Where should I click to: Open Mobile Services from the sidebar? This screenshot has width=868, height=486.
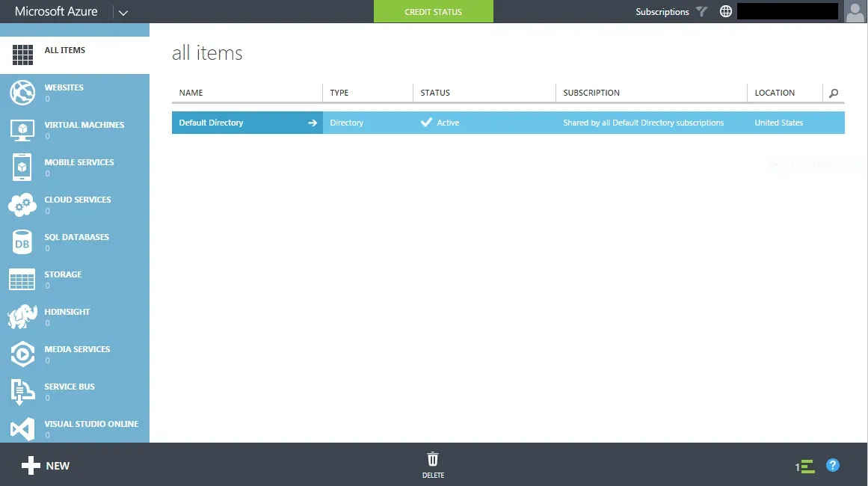(x=22, y=167)
